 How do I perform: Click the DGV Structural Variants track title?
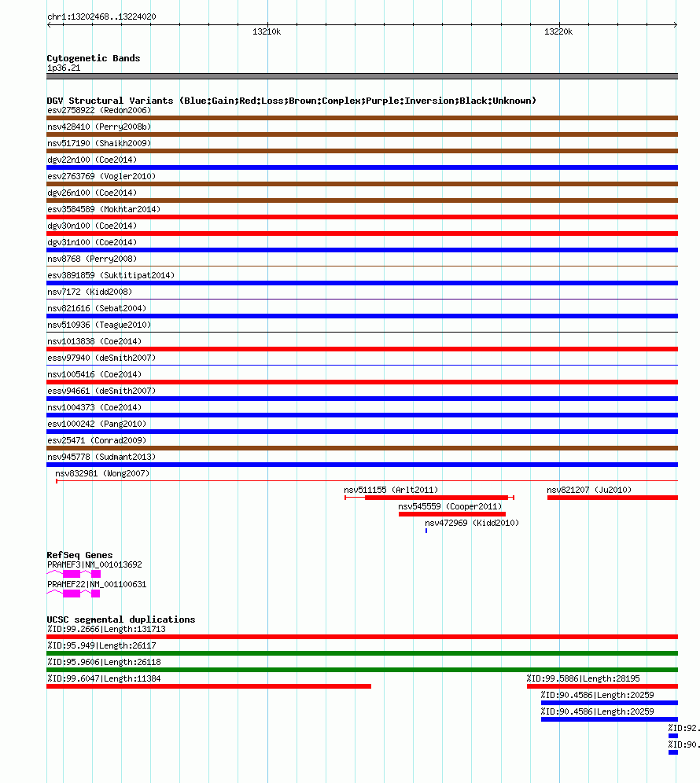(x=291, y=101)
